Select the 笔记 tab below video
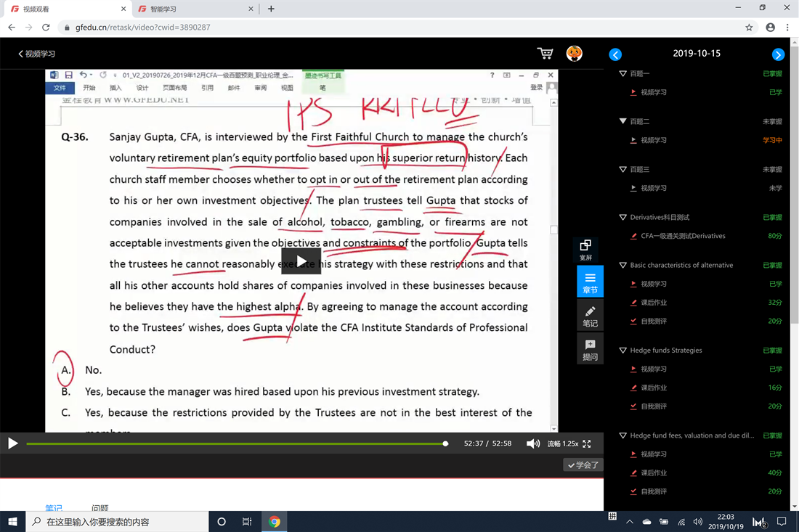Image resolution: width=799 pixels, height=532 pixels. click(54, 507)
